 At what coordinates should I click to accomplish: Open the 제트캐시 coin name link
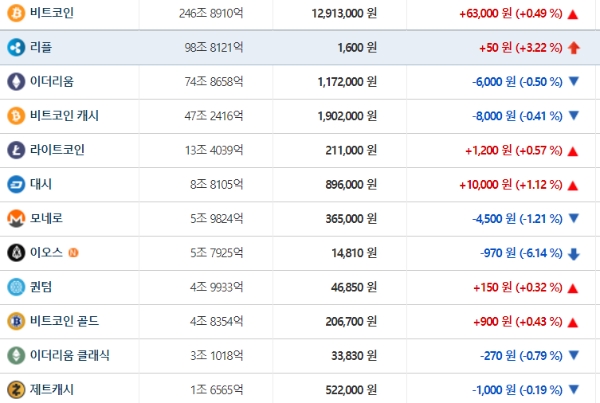(52, 390)
